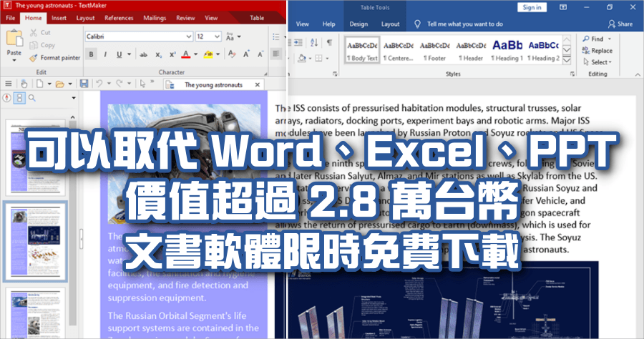Screen dimensions: 644x339
Task: Open the File menu in TextMaker
Action: 11,18
